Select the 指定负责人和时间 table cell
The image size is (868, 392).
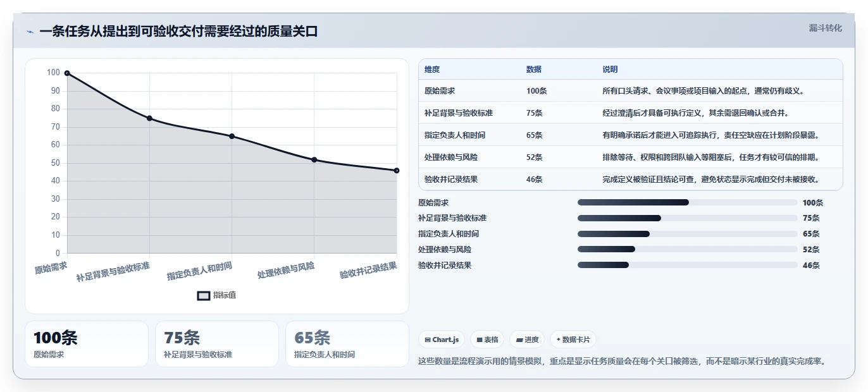coord(455,135)
